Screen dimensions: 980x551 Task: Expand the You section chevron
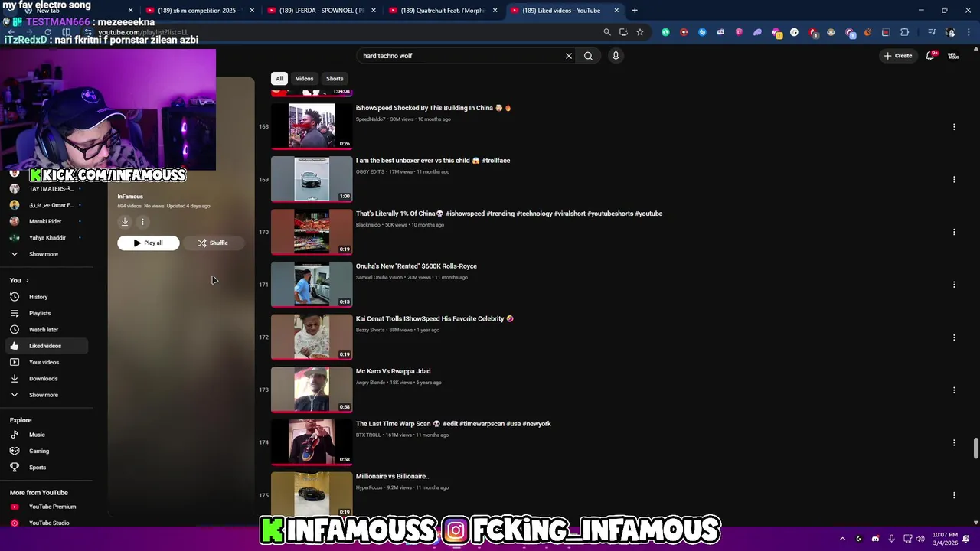click(x=27, y=281)
